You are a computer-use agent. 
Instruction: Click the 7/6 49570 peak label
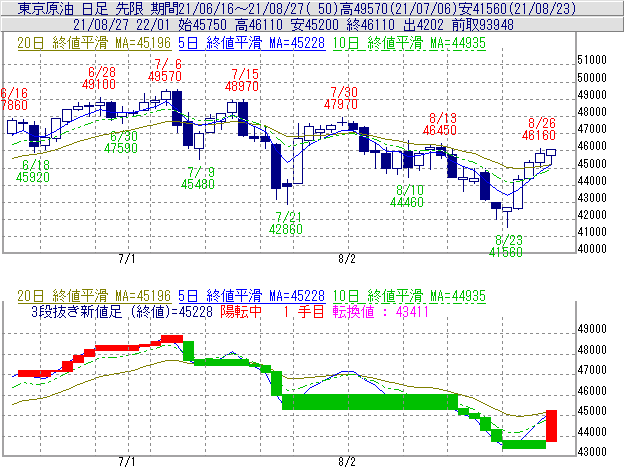pyautogui.click(x=165, y=70)
